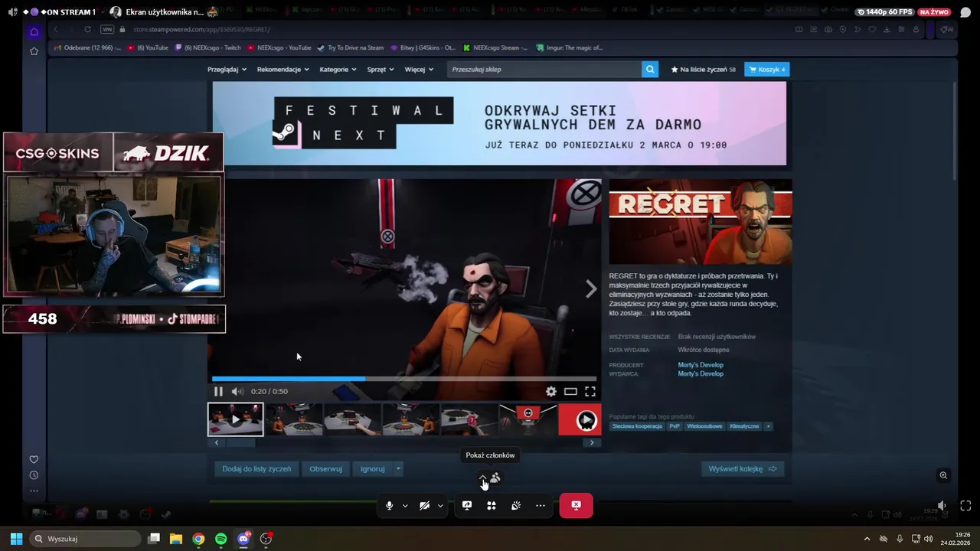The height and width of the screenshot is (551, 980).
Task: Select the second screenshot thumbnail
Action: (x=294, y=419)
